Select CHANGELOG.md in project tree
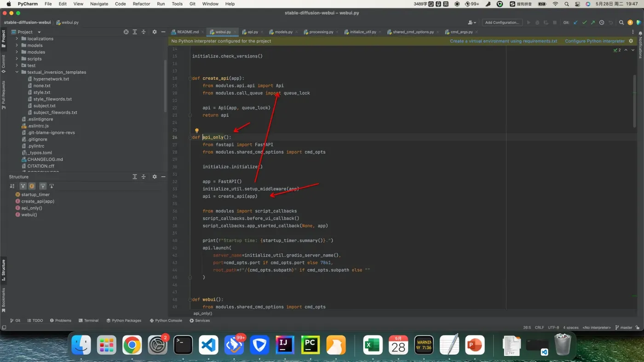Viewport: 644px width, 362px height. tap(45, 159)
